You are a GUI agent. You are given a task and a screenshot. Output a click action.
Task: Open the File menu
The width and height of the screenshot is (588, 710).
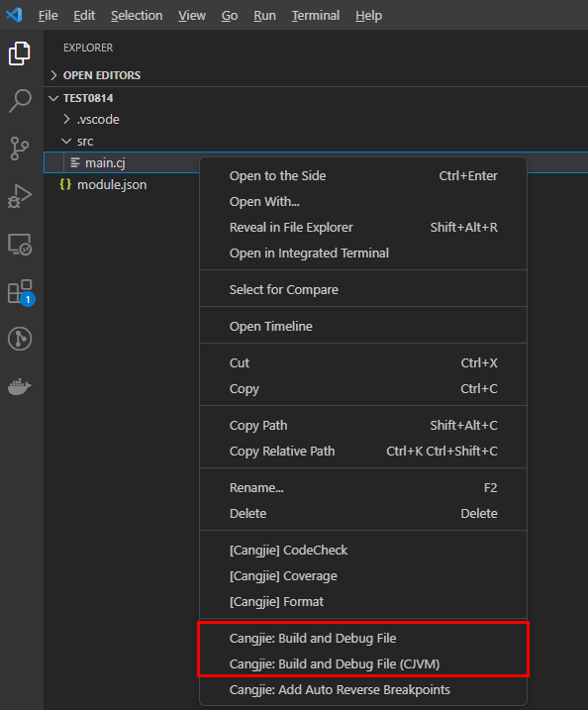48,16
